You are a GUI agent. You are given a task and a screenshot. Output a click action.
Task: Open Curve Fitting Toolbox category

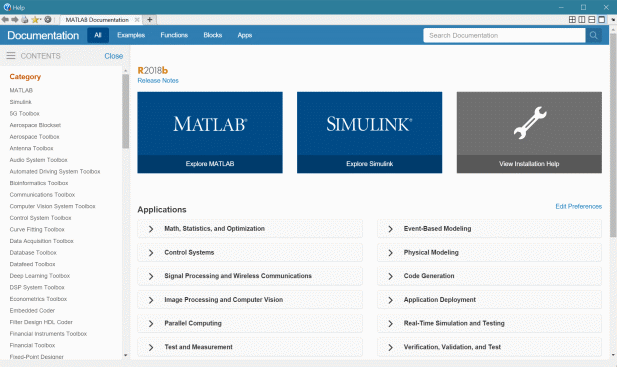coord(37,229)
